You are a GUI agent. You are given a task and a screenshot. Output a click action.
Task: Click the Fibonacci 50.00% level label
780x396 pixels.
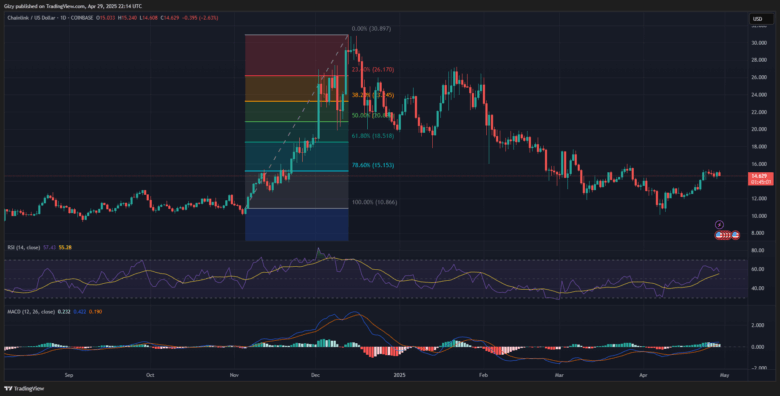point(373,115)
